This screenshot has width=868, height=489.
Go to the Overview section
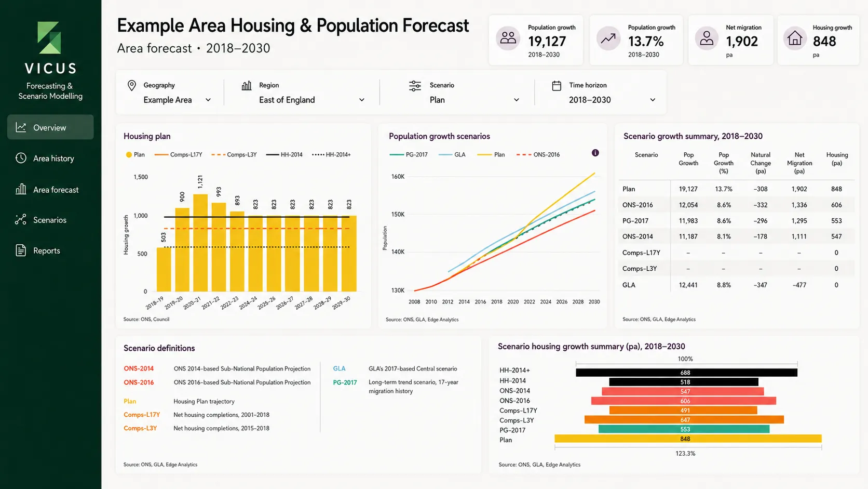[x=50, y=127]
